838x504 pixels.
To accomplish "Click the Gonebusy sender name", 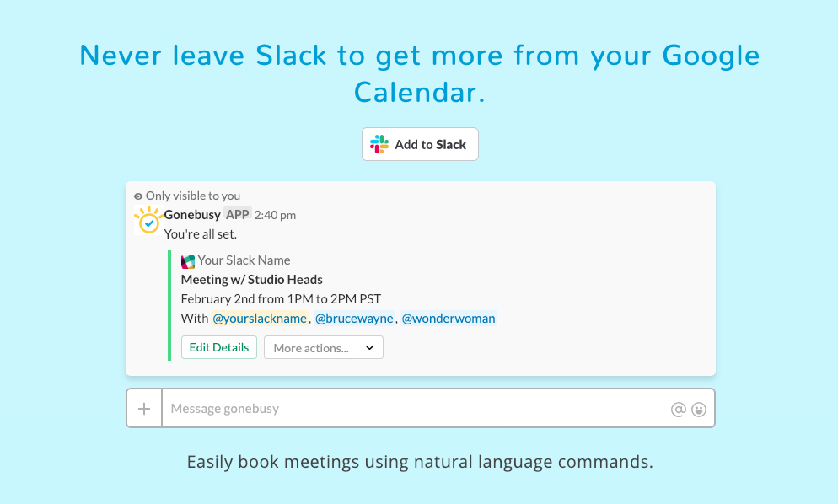I will pos(192,214).
